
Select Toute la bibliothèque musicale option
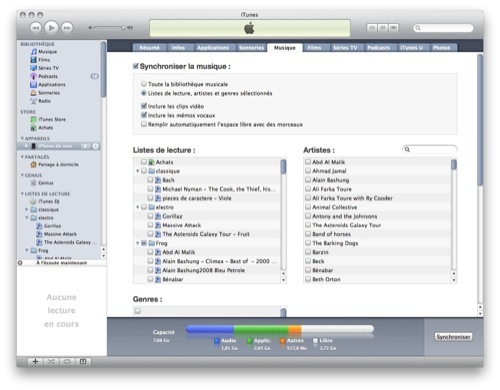point(144,84)
